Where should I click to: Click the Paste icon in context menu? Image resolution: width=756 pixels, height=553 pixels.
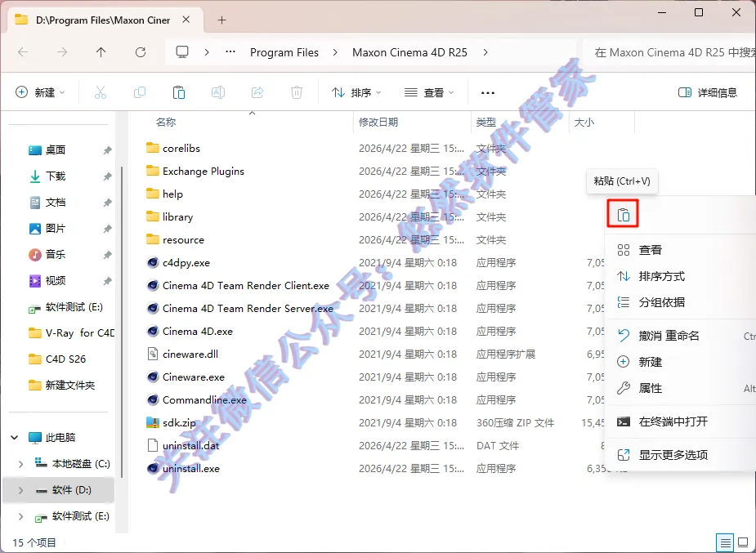(623, 214)
